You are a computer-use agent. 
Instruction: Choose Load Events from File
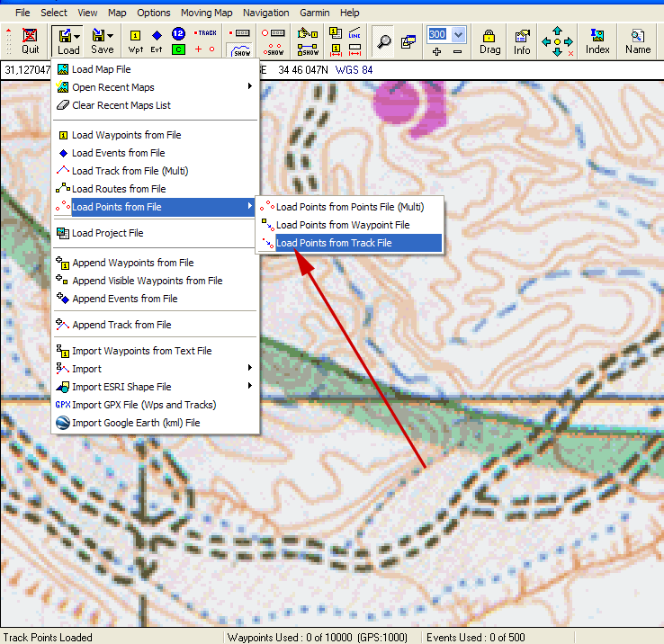(x=155, y=153)
